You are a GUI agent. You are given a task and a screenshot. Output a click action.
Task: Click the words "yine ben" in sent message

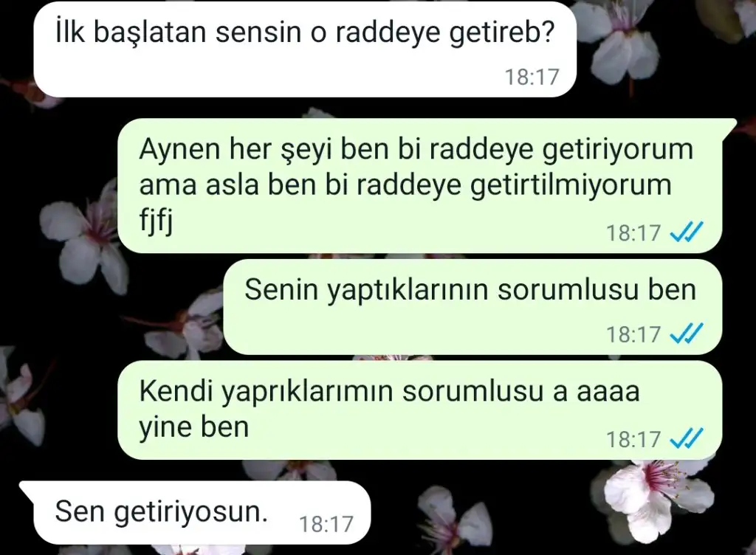194,428
